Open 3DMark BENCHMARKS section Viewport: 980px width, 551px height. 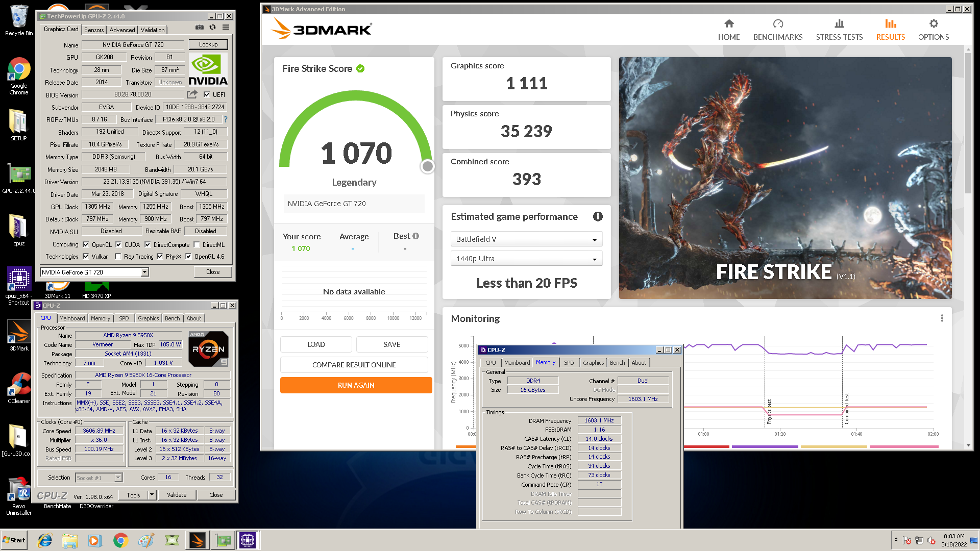(x=778, y=30)
